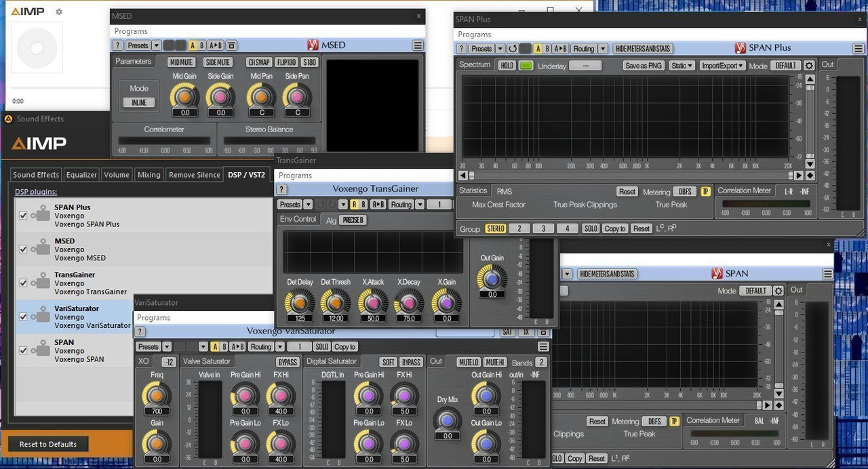The height and width of the screenshot is (469, 868).
Task: Switch to the Sound Effects tab
Action: (36, 175)
